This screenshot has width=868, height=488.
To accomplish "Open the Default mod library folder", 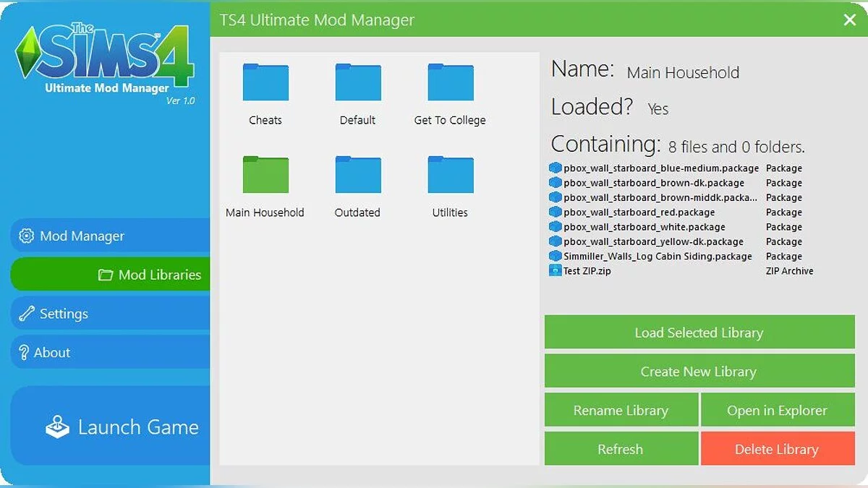I will [x=357, y=81].
